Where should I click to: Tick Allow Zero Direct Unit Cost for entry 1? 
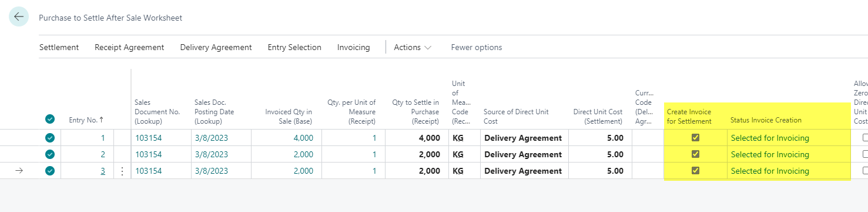click(x=864, y=138)
